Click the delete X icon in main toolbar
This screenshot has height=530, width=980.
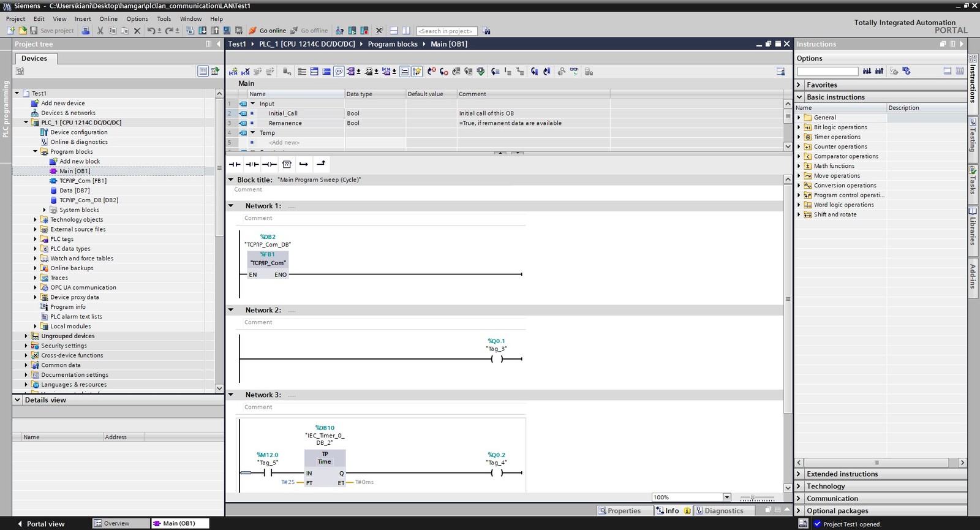137,31
